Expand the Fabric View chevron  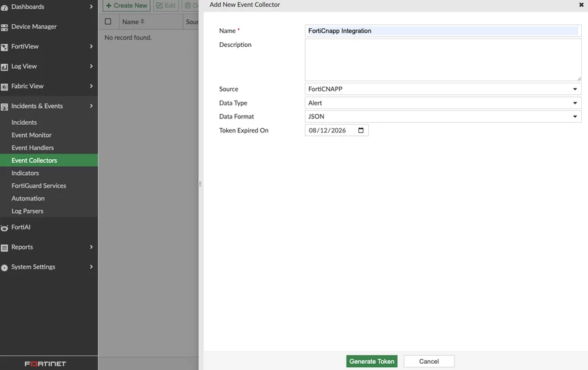(x=91, y=86)
